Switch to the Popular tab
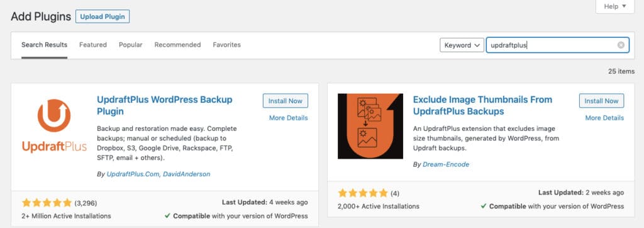Screen dimensions: 644x228 click(x=131, y=45)
